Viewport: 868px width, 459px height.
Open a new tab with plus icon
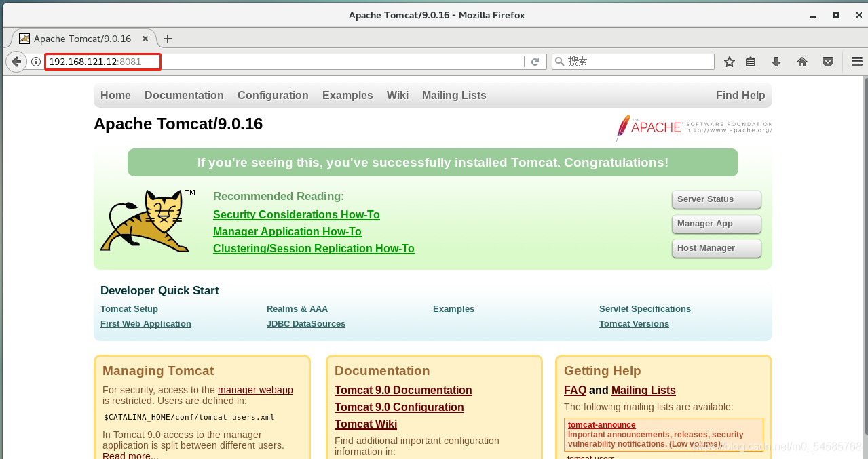[x=168, y=39]
